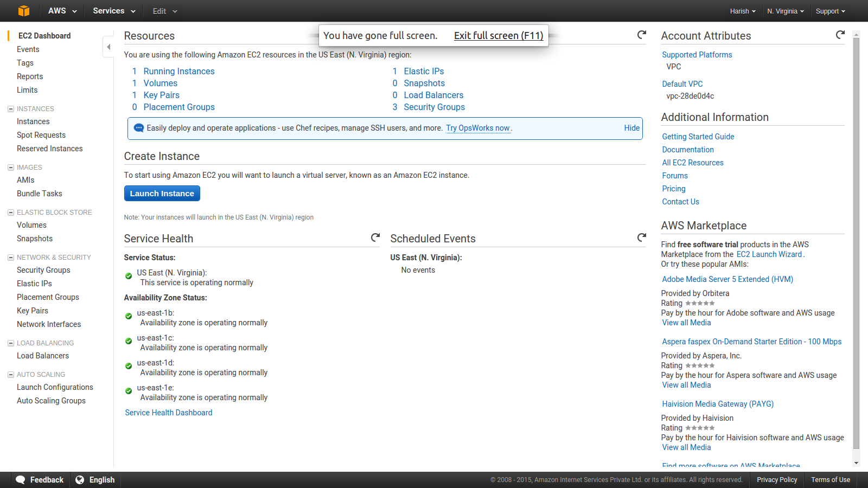Click the Launch Instance button
This screenshot has width=868, height=488.
(162, 194)
